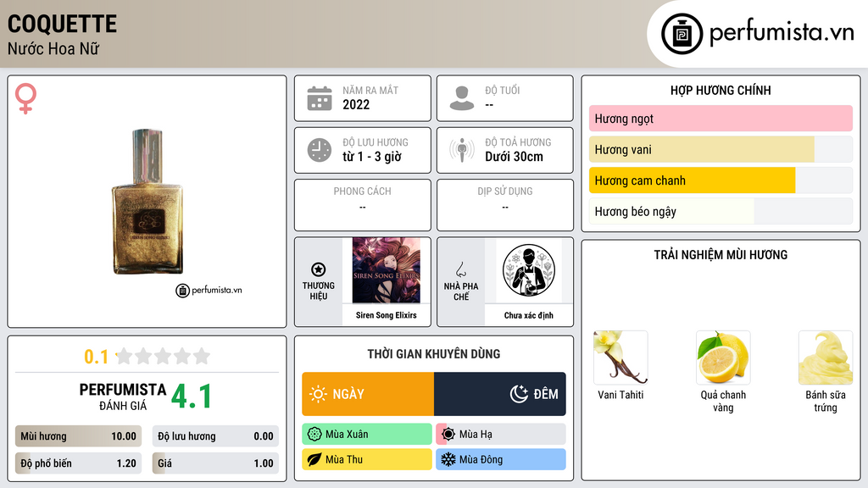Click the Độ lưu hương 0.00 score bar
The height and width of the screenshot is (488, 868).
(215, 436)
